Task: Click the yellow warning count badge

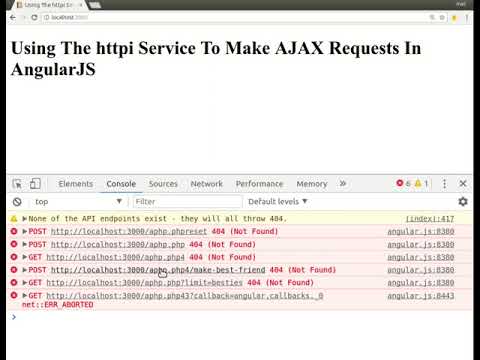Action: pos(421,183)
